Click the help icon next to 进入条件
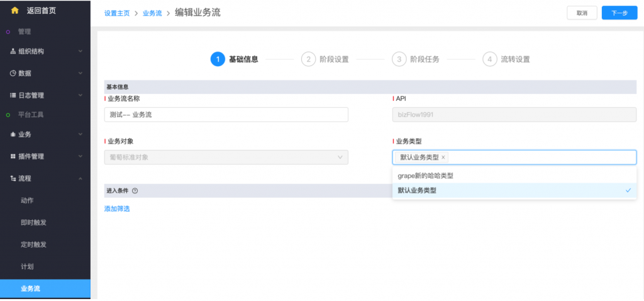Screen dimensions: 644x301 135,191
